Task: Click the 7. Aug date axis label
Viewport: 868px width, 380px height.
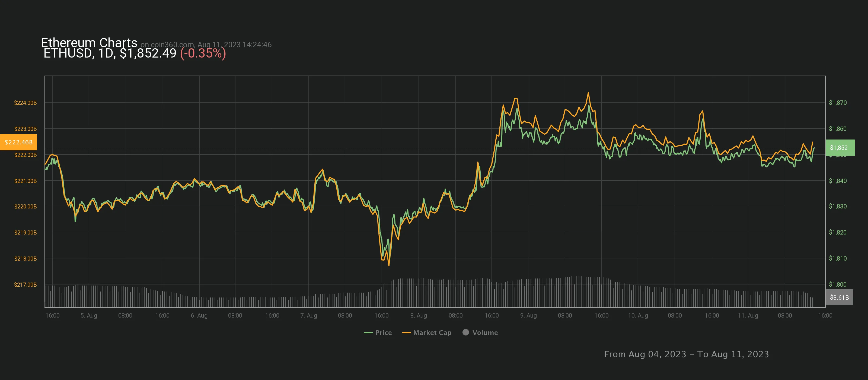Action: [308, 315]
